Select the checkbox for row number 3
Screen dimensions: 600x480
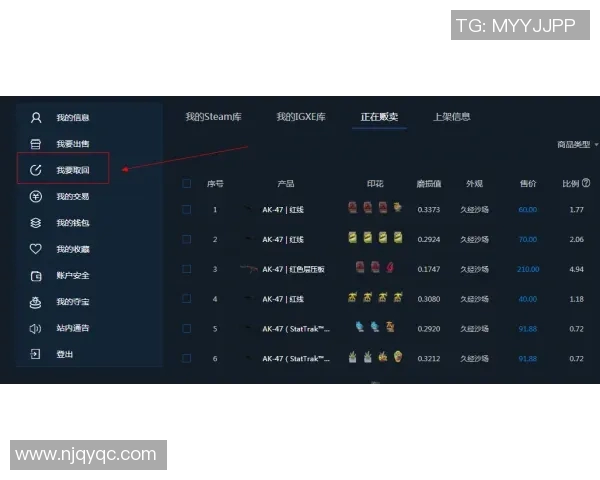187,269
